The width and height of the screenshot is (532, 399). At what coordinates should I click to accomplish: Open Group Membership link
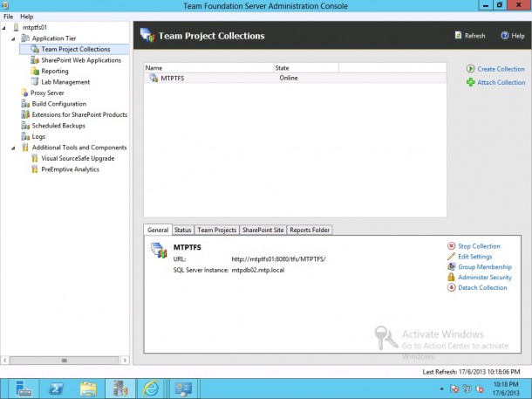pos(485,267)
